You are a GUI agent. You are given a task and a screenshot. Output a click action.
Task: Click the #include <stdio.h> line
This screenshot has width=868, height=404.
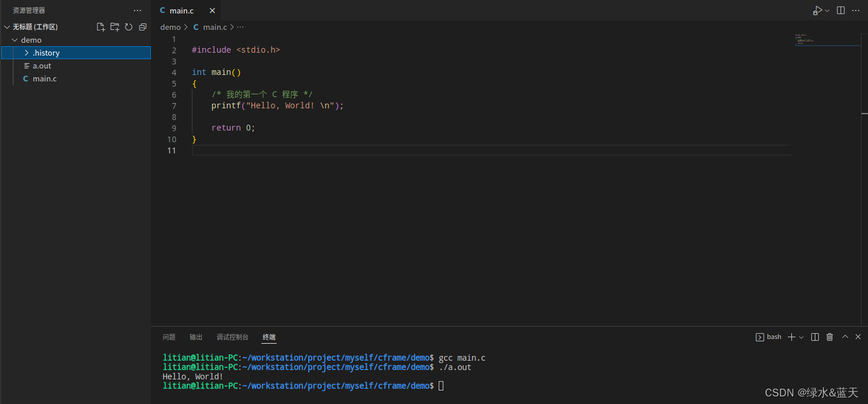tap(236, 50)
